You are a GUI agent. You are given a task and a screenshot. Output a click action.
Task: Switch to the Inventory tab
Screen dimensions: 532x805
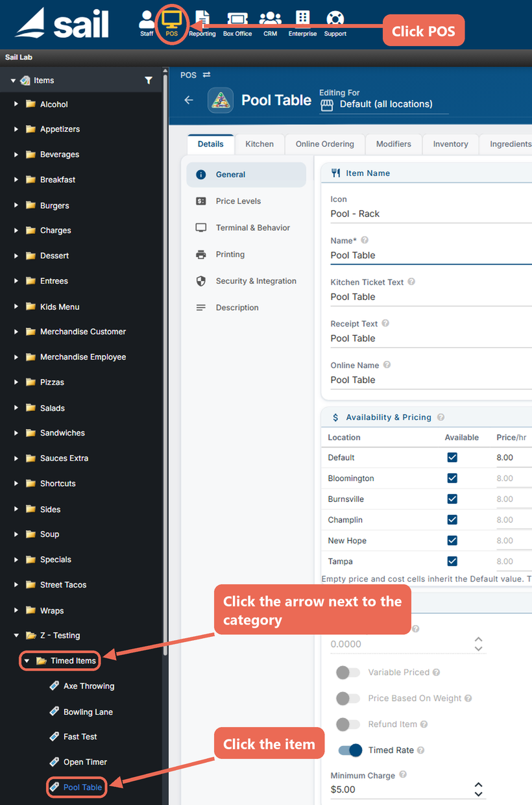click(451, 144)
